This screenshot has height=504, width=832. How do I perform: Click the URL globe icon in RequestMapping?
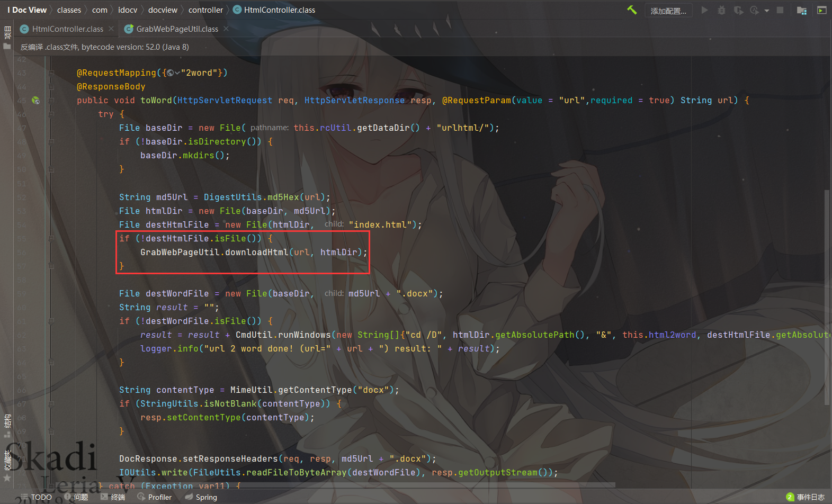point(171,73)
